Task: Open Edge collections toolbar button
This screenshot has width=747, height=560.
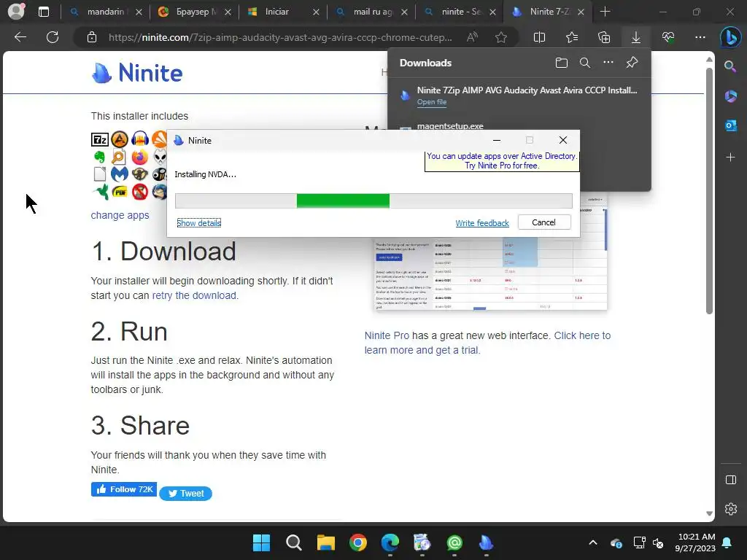Action: pyautogui.click(x=604, y=37)
